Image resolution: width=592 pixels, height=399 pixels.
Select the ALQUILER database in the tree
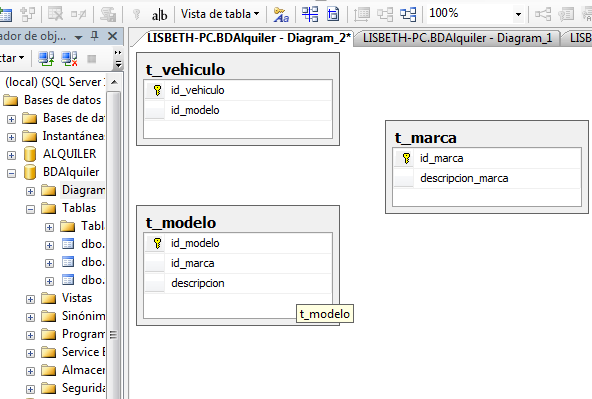pos(69,154)
